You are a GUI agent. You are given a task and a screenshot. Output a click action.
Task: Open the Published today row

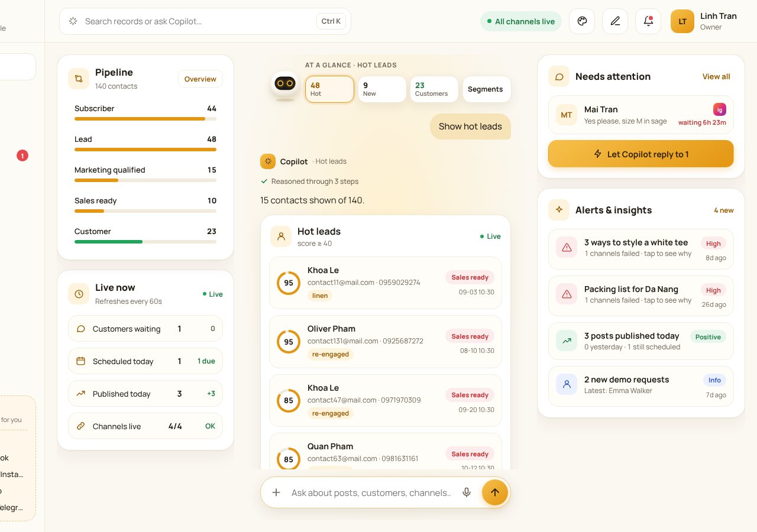click(145, 394)
